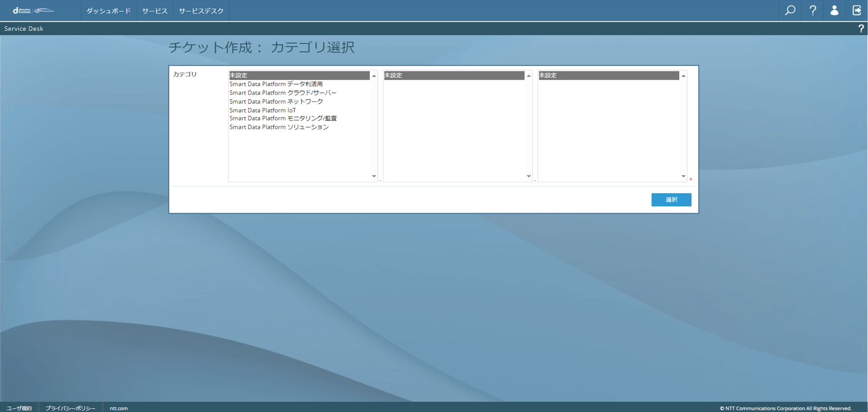
Task: Open the サービス menu
Action: [155, 11]
